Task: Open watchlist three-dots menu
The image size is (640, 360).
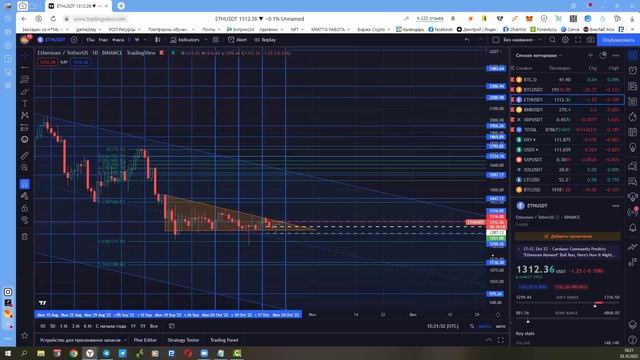Action: click(x=616, y=56)
